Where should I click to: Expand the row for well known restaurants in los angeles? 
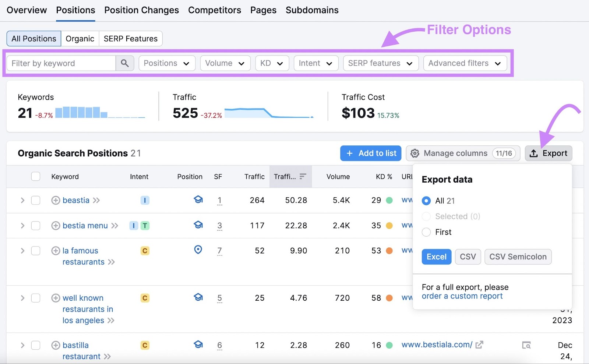pyautogui.click(x=22, y=298)
